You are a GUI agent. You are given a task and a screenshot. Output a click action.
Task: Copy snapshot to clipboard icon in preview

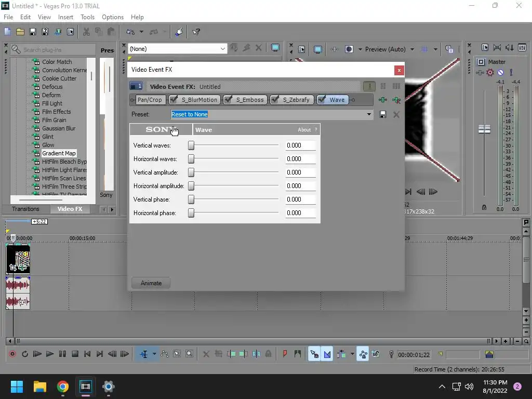(449, 49)
